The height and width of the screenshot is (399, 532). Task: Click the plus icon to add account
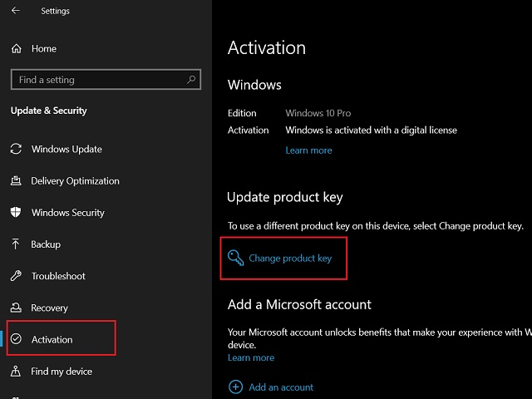tap(236, 387)
